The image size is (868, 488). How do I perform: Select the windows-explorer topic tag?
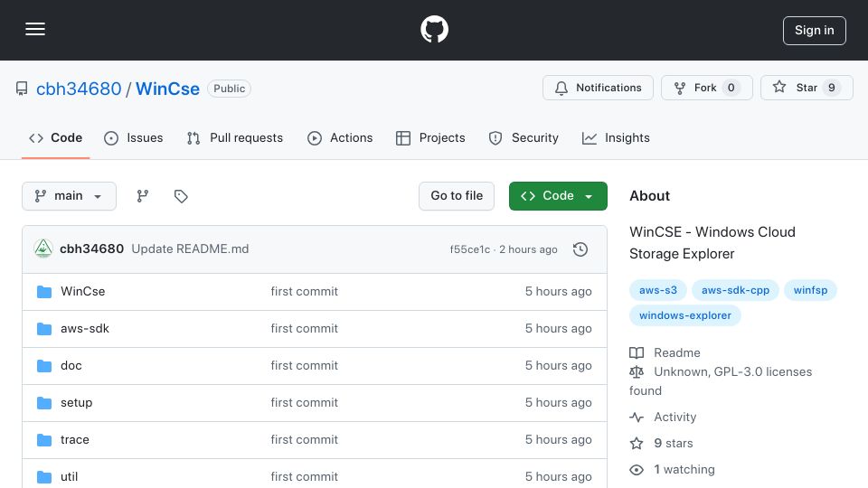(x=684, y=315)
